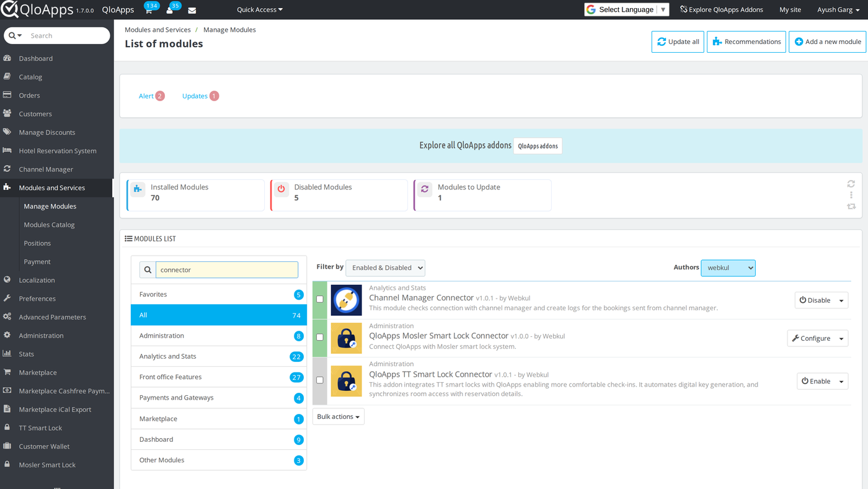Click Add a new module button
This screenshot has width=868, height=489.
(x=828, y=42)
